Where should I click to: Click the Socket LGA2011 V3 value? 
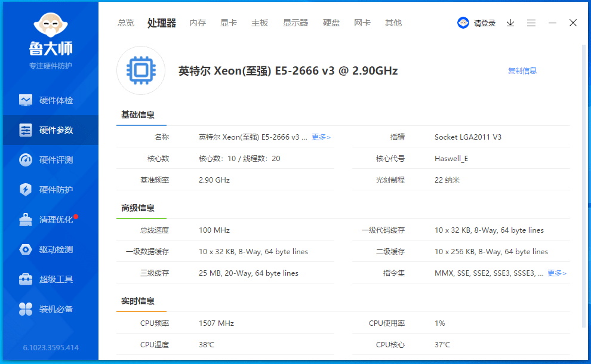468,137
